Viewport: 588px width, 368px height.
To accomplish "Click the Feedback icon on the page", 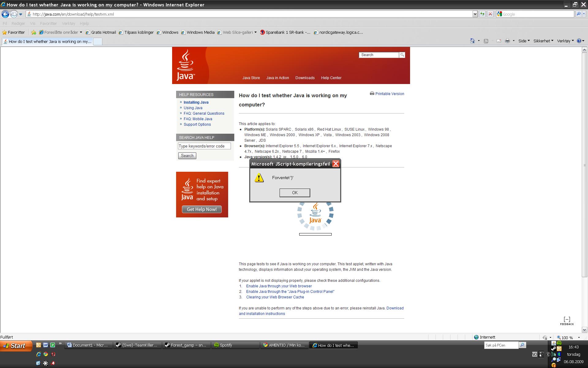I will 567,321.
